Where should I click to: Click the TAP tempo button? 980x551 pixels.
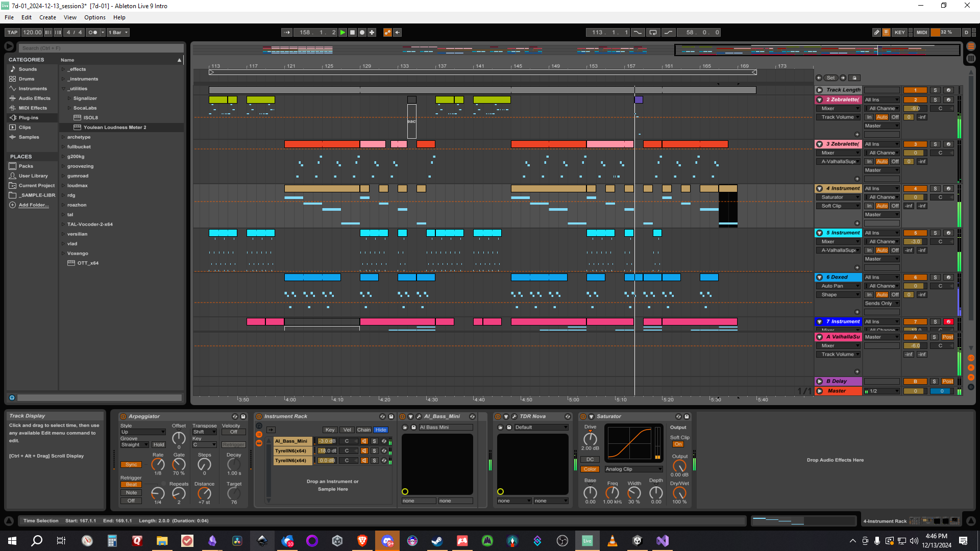[x=12, y=32]
